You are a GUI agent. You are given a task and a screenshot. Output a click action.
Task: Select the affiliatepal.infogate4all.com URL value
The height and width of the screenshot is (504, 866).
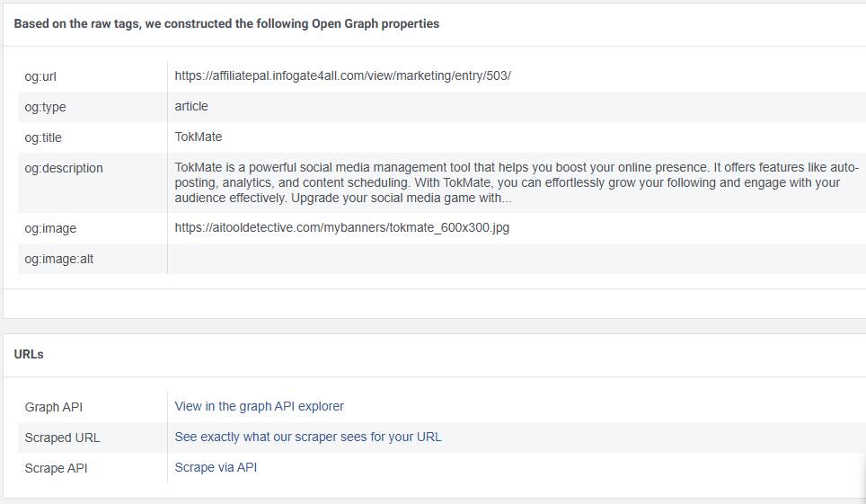(x=342, y=76)
